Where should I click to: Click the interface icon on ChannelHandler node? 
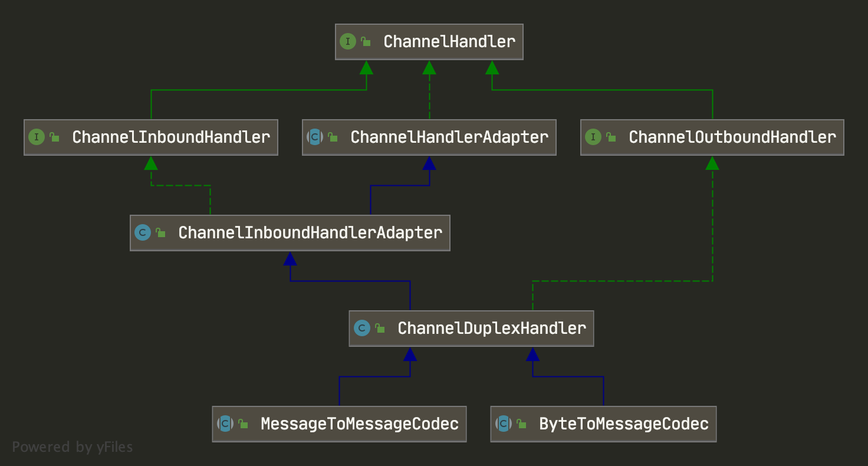coord(348,42)
